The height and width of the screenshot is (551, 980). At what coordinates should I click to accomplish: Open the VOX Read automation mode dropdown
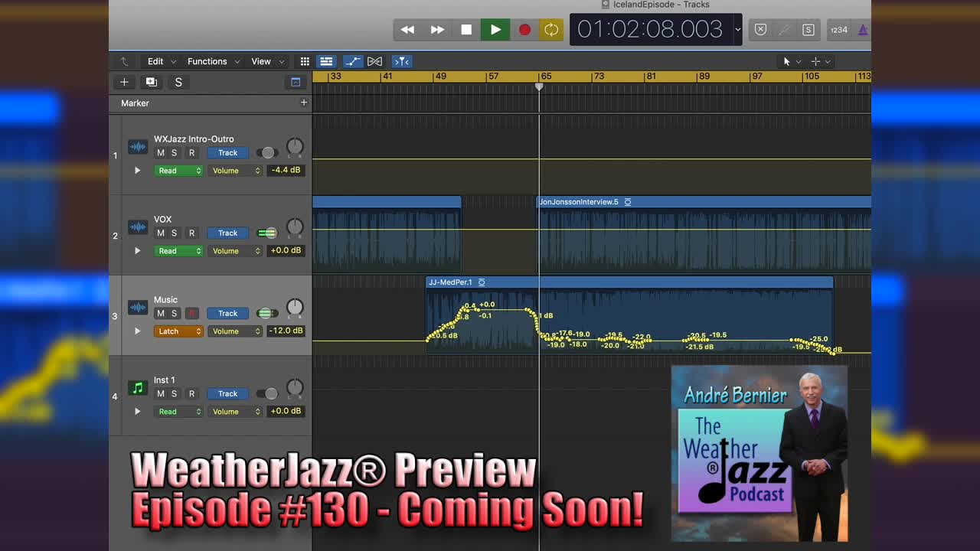(178, 251)
